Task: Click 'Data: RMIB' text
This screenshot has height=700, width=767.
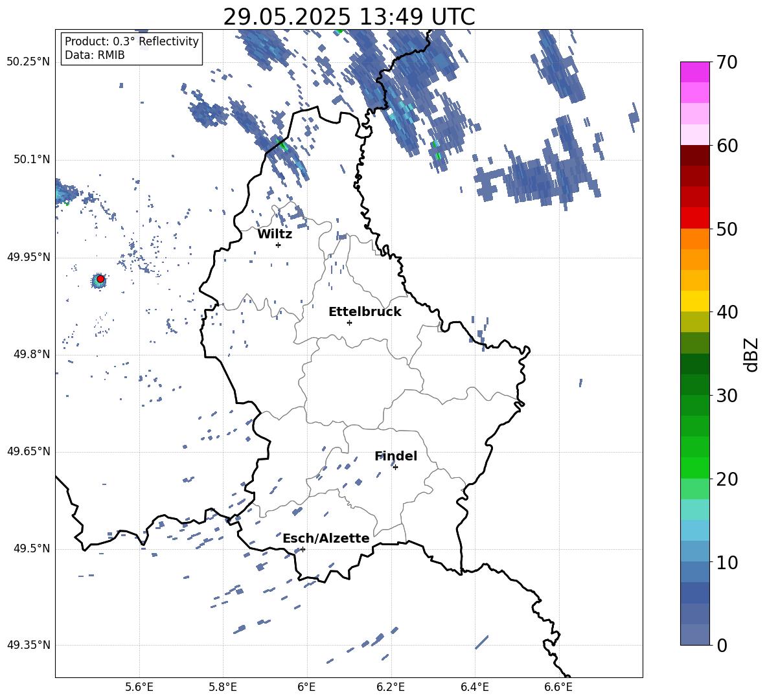Action: [95, 55]
